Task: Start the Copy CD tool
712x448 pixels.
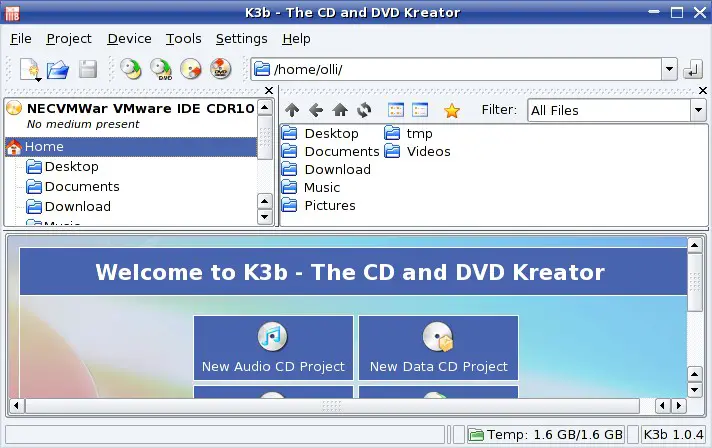Action: (x=131, y=69)
